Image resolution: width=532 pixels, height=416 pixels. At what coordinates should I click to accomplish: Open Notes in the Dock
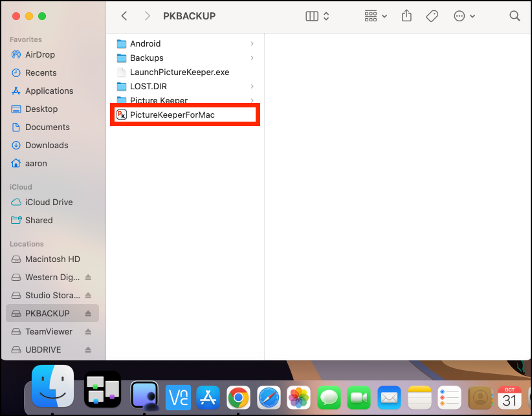coord(419,397)
